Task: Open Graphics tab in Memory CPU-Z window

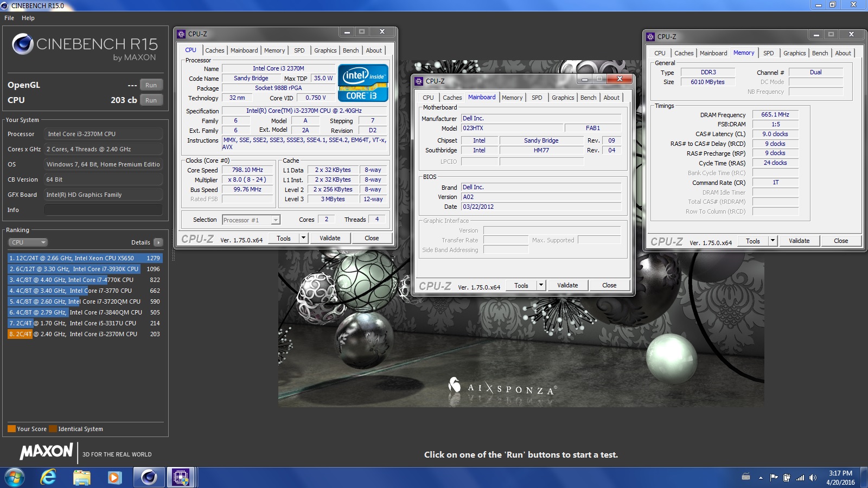Action: click(x=795, y=53)
